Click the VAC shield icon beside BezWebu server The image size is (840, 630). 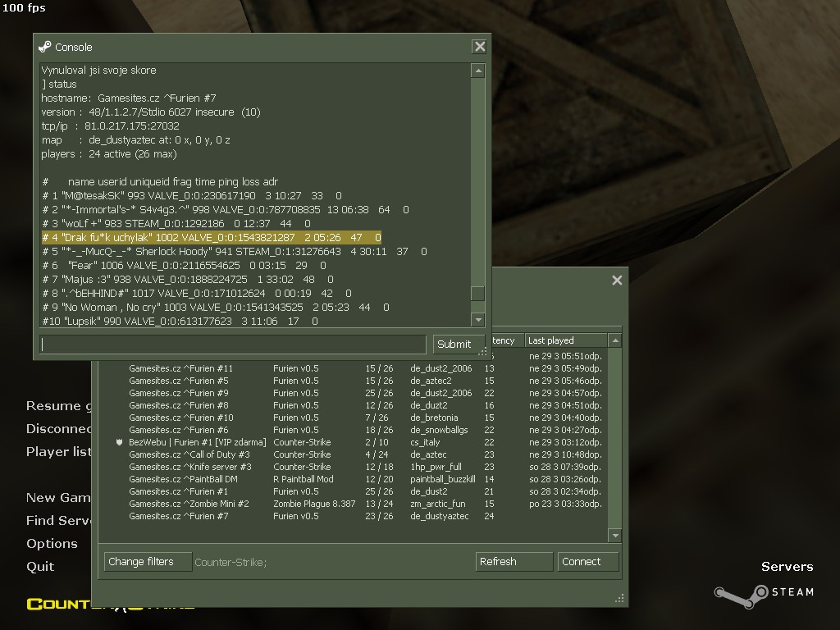tap(120, 442)
